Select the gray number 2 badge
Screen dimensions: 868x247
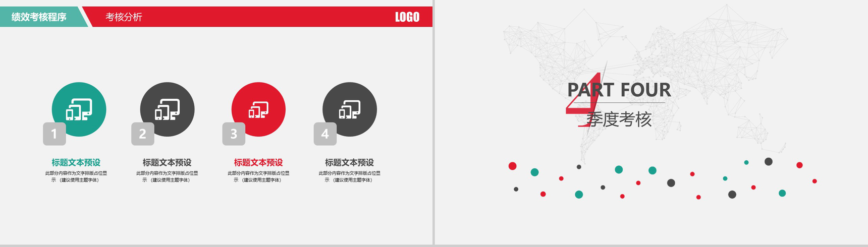(142, 134)
